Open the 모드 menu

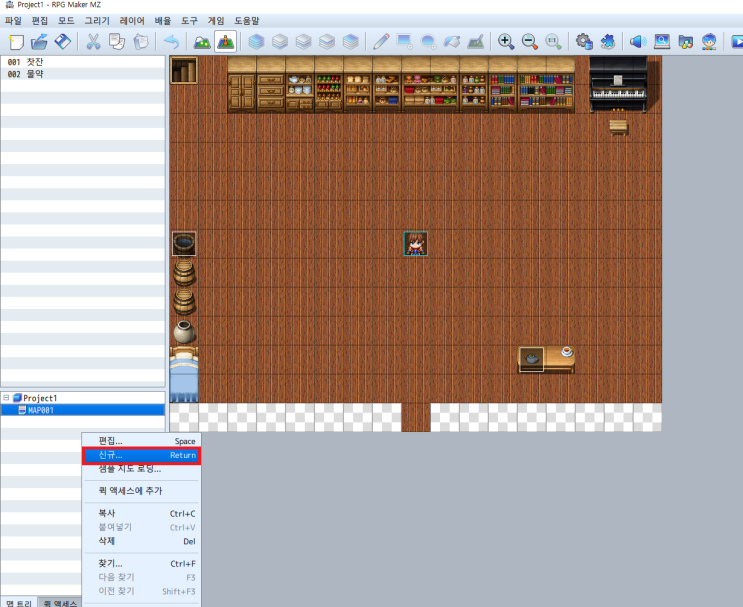click(66, 21)
